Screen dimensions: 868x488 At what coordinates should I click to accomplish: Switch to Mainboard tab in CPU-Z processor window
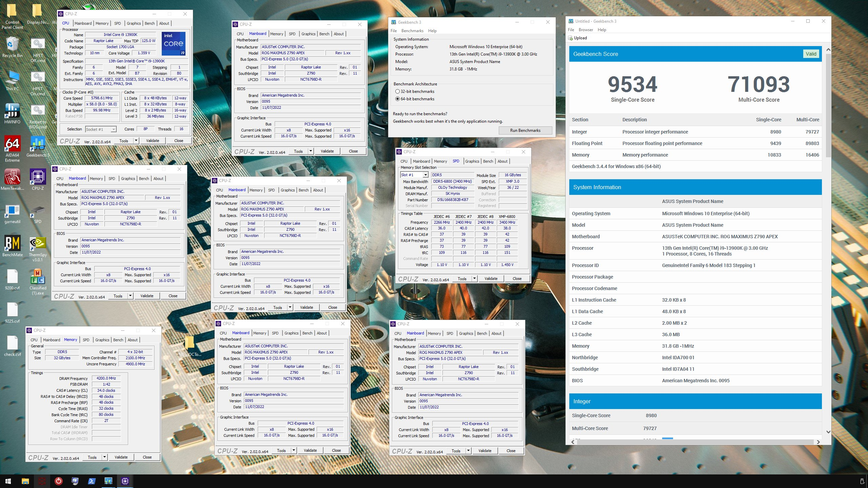click(x=83, y=23)
